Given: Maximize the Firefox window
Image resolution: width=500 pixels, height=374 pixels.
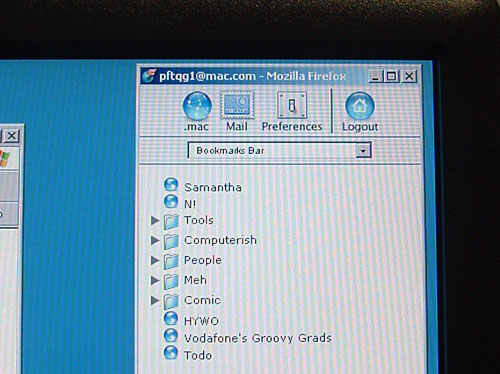Looking at the screenshot, I should point(392,76).
